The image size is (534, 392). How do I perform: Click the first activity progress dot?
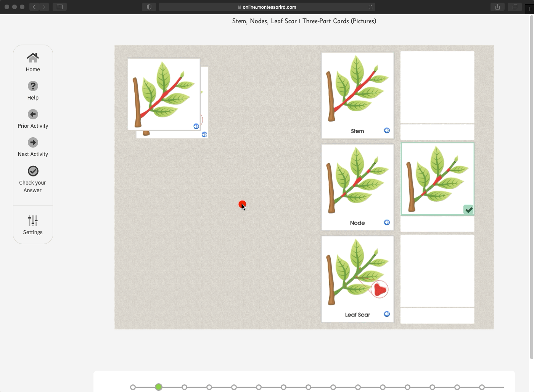(x=133, y=387)
